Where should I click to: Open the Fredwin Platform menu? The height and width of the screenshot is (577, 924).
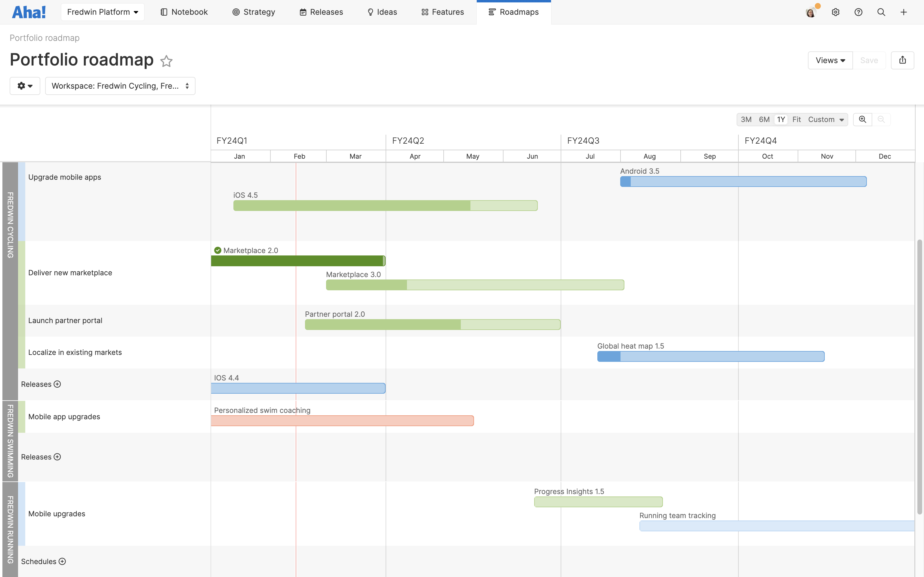[102, 12]
